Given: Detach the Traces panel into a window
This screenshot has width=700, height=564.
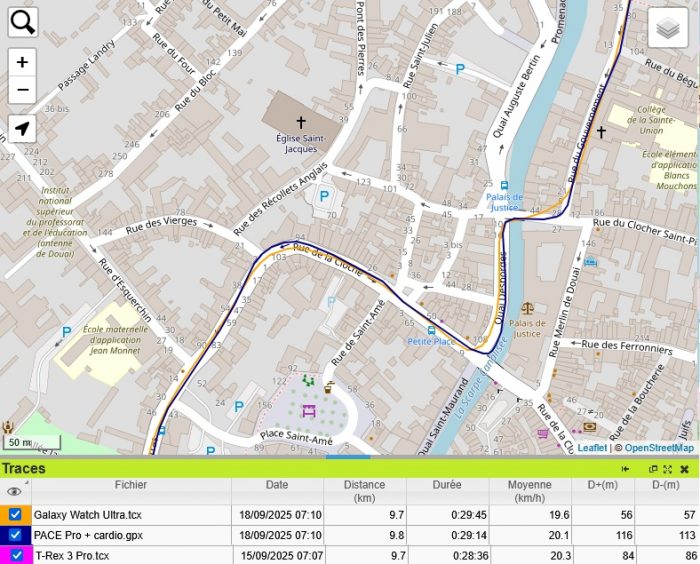Looking at the screenshot, I should pyautogui.click(x=653, y=469).
